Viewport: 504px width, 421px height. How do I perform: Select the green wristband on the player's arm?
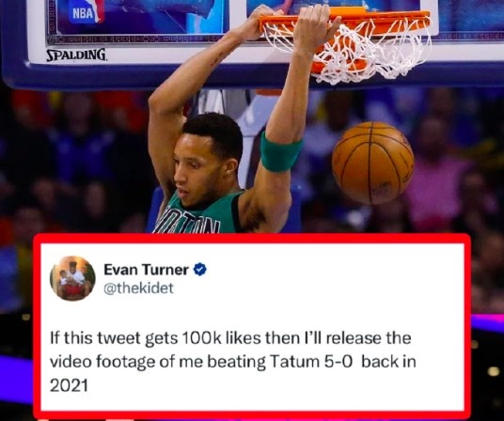[280, 151]
